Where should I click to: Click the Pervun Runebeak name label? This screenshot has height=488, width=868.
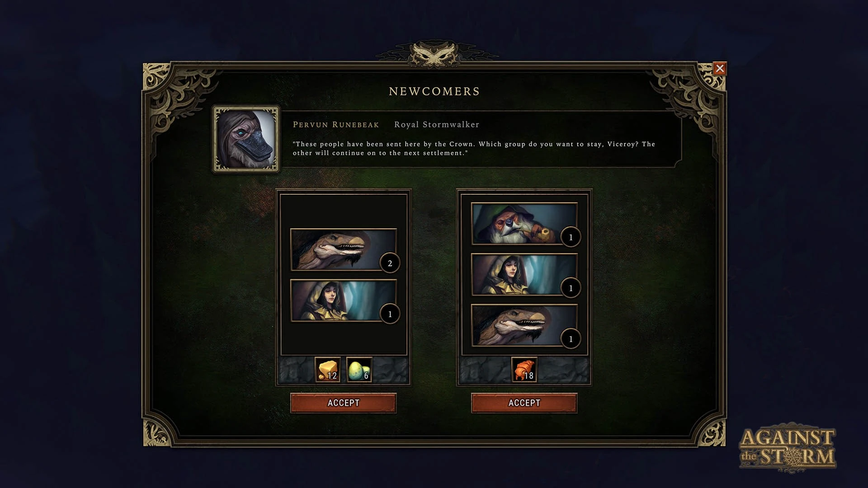[336, 125]
